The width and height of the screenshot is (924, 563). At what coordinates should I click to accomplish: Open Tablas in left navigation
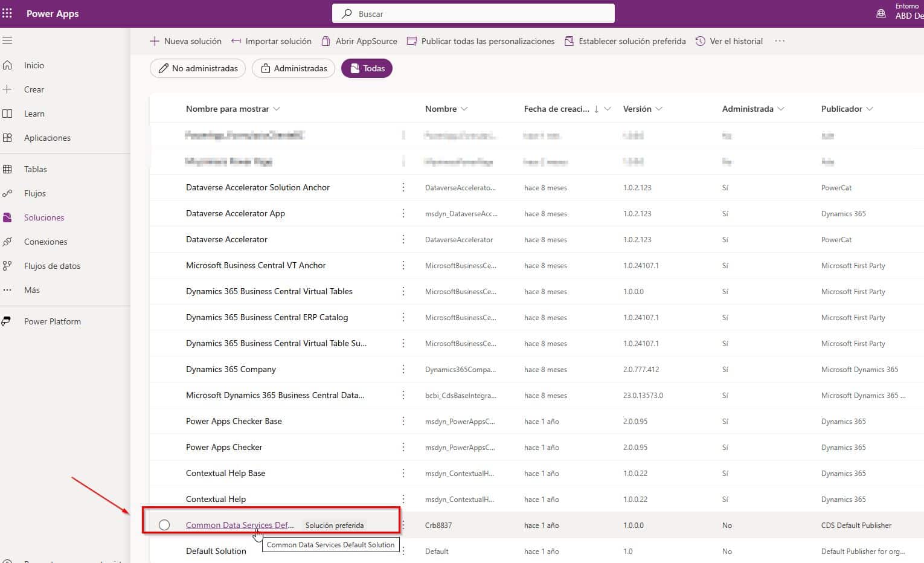pos(36,169)
